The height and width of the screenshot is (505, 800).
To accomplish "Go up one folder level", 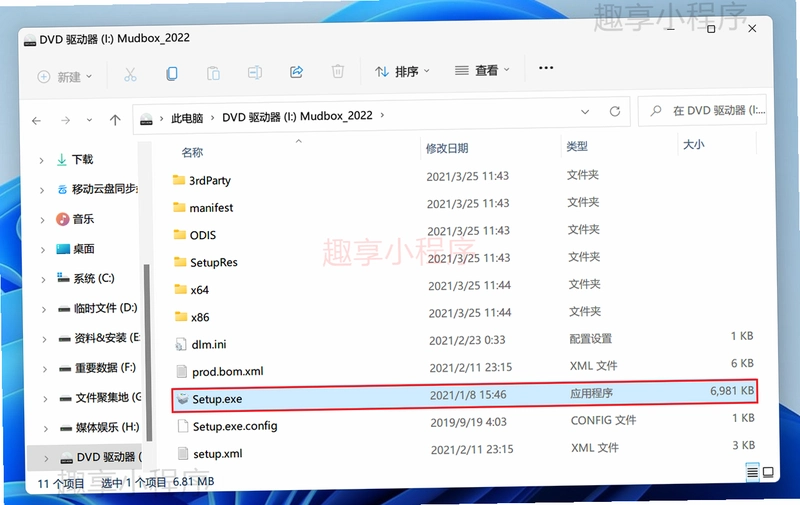I will tap(115, 120).
